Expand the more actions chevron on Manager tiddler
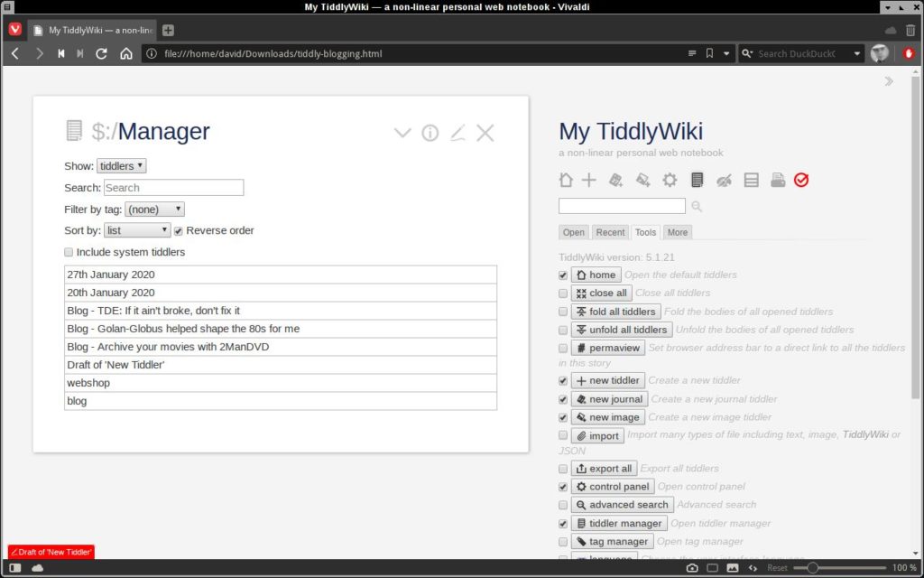 tap(402, 133)
